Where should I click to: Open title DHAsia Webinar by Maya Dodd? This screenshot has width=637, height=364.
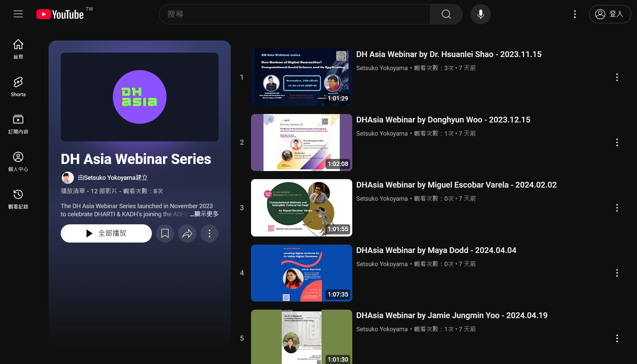pos(436,250)
